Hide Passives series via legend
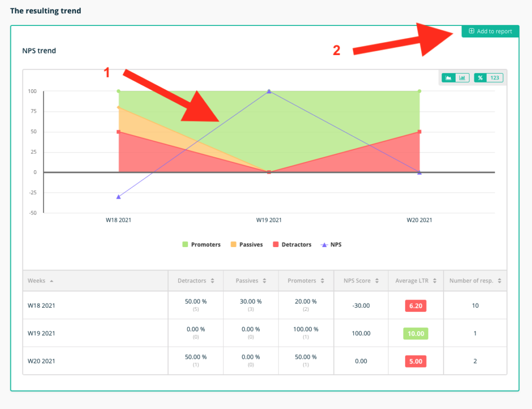 (247, 244)
